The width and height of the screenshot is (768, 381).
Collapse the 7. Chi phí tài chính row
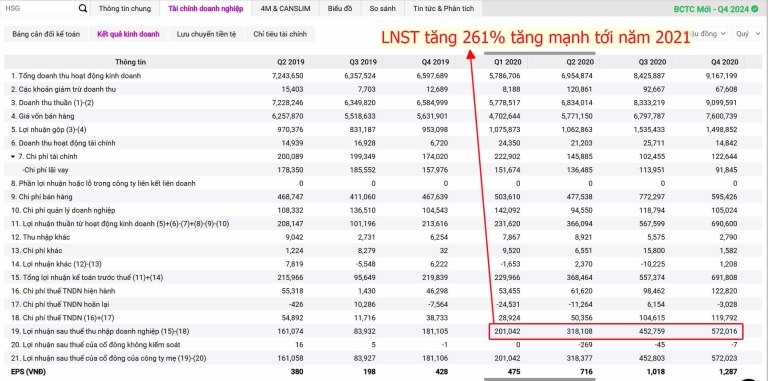pos(13,157)
